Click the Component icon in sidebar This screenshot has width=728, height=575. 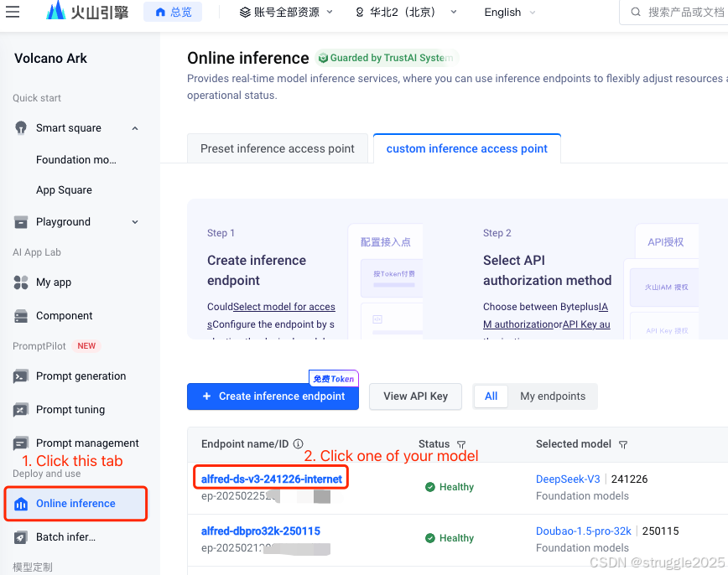pos(21,316)
